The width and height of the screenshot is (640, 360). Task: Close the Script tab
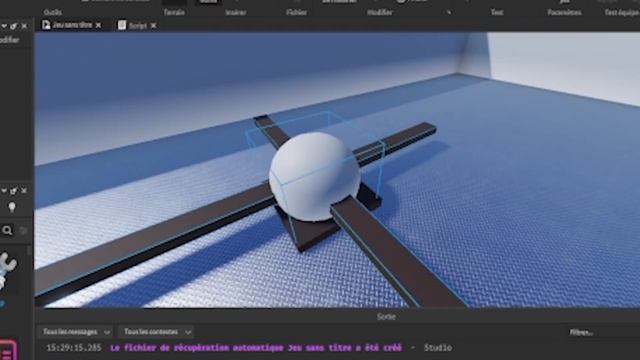pyautogui.click(x=153, y=26)
